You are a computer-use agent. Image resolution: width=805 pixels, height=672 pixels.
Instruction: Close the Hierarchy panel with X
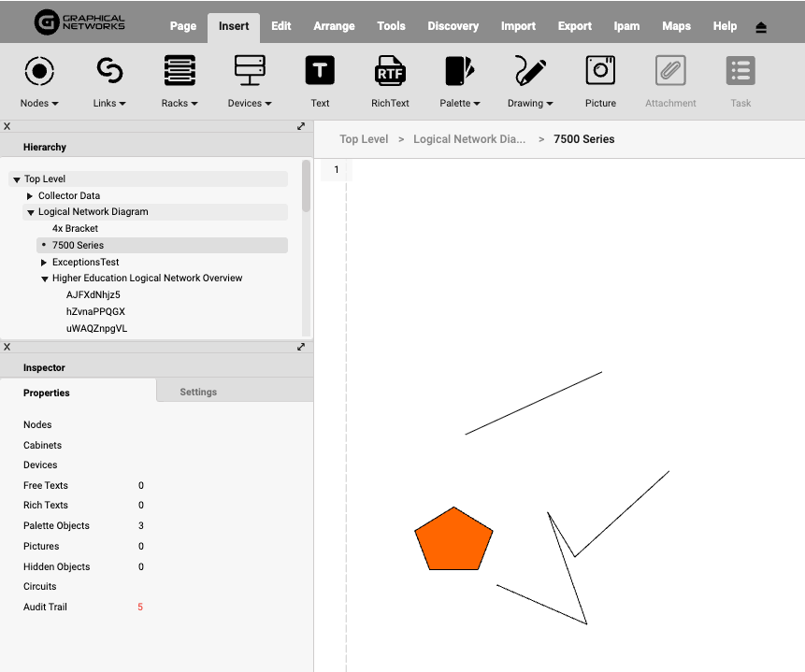(x=7, y=125)
